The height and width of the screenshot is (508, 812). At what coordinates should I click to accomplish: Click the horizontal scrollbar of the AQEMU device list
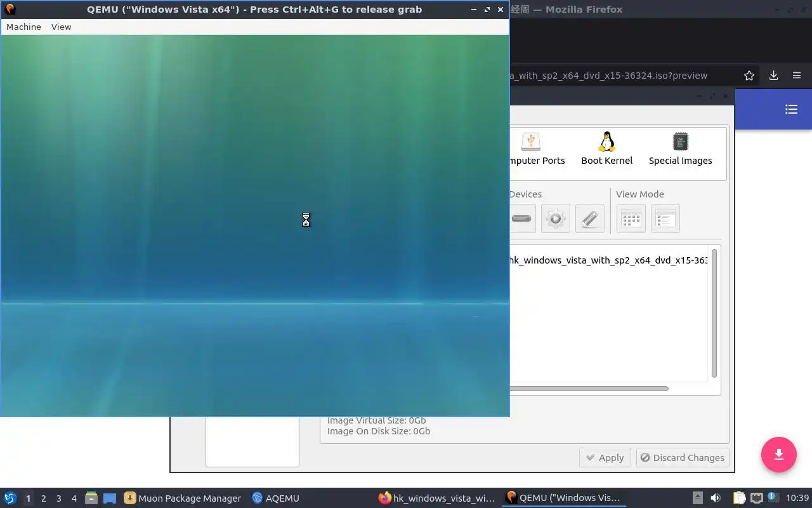(589, 389)
